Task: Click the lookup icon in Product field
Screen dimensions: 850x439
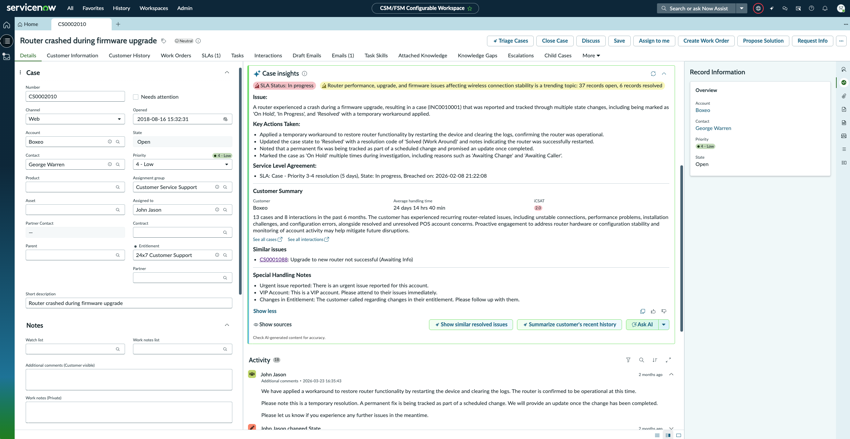Action: (x=117, y=187)
